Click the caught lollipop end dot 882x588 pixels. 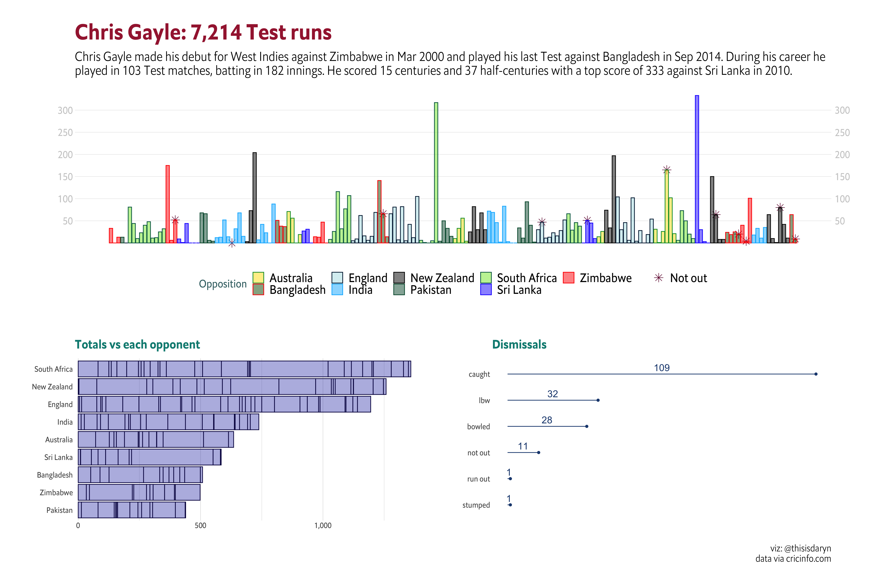coord(816,374)
